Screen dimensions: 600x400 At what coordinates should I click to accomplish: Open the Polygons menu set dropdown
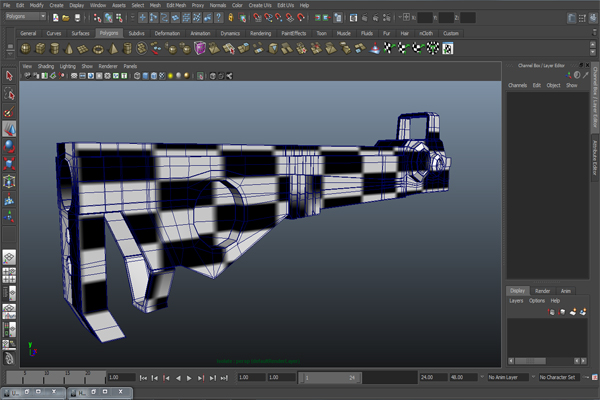coord(26,16)
